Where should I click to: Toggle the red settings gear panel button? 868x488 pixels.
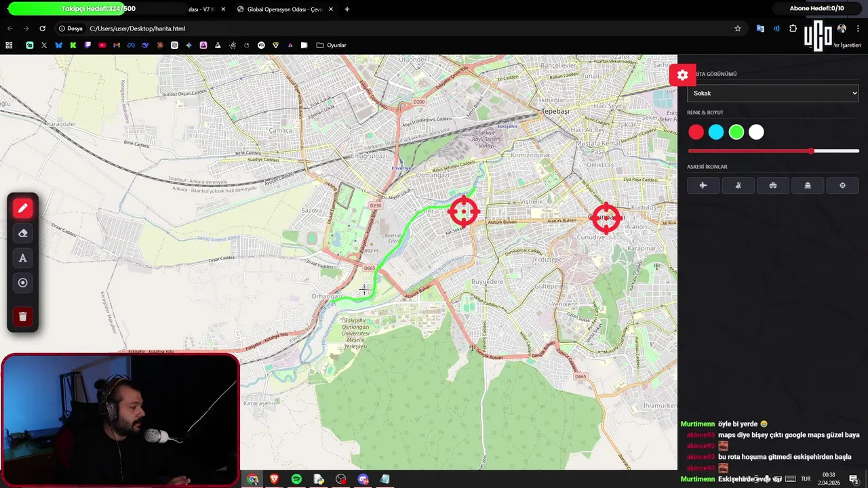click(x=682, y=75)
